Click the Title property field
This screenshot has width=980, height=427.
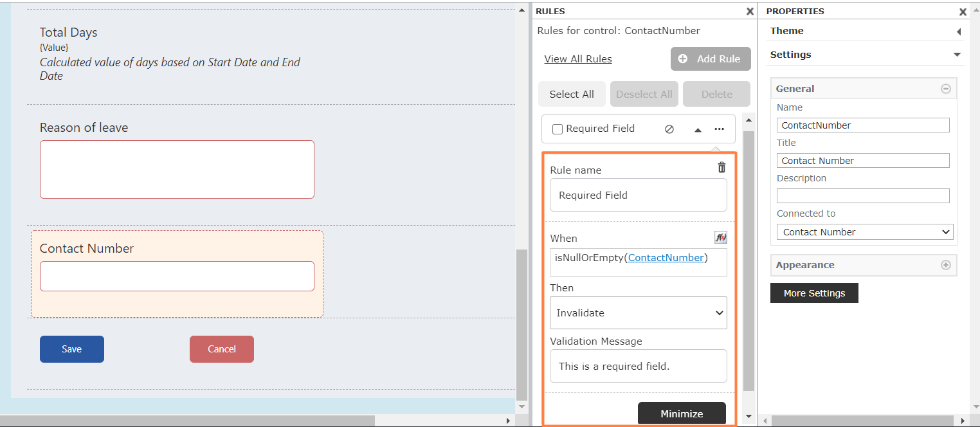pos(863,161)
